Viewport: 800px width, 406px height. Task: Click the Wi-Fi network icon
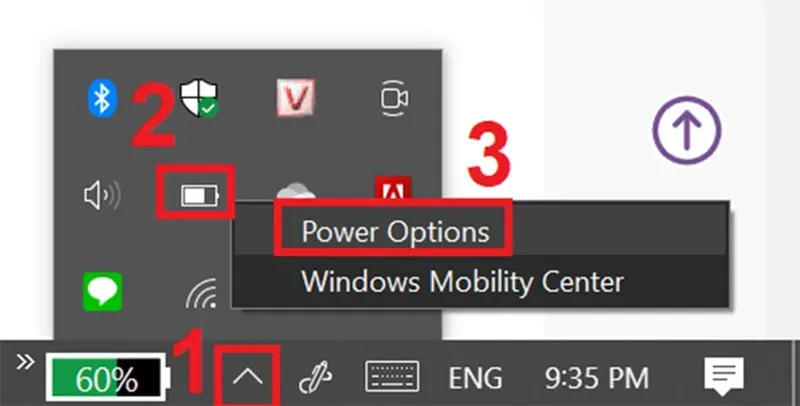tap(201, 294)
